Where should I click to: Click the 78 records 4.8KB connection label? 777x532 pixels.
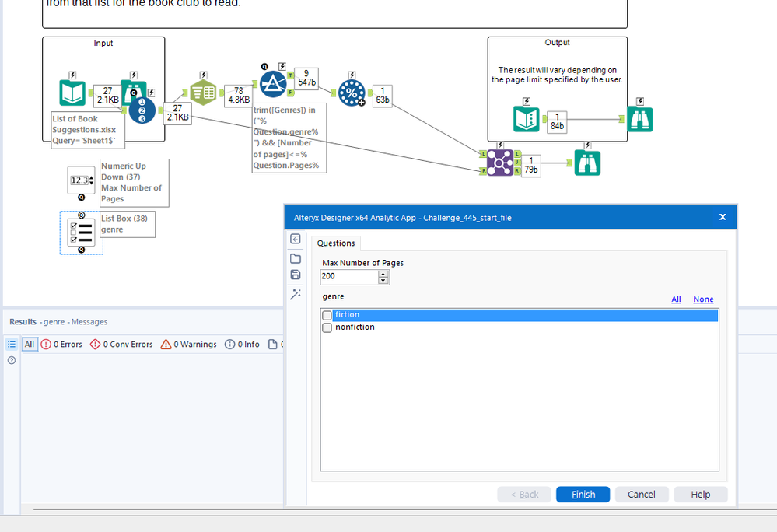[x=239, y=95]
